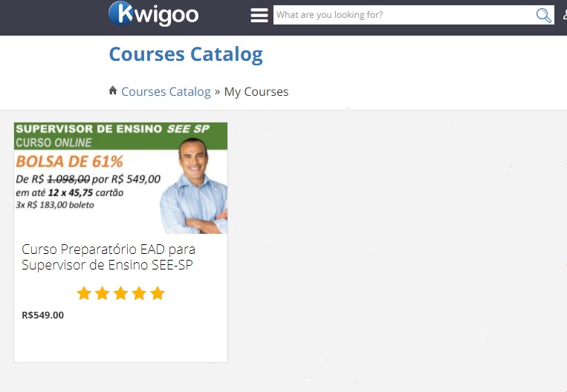Click the Supervisor de Ensino course thumbnail
Image resolution: width=567 pixels, height=392 pixels.
121,178
